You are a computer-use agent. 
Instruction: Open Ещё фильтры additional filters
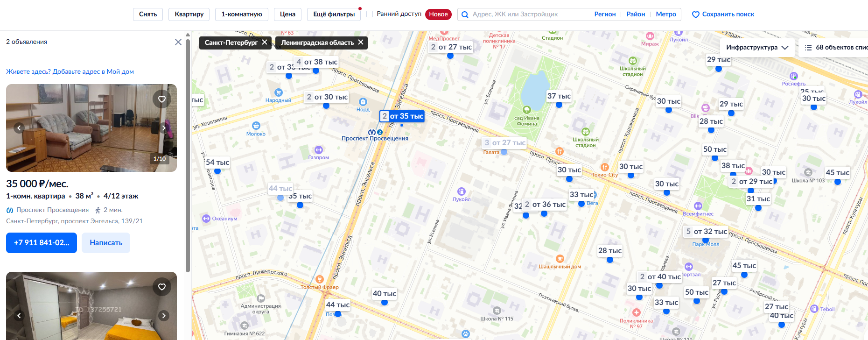(x=334, y=14)
